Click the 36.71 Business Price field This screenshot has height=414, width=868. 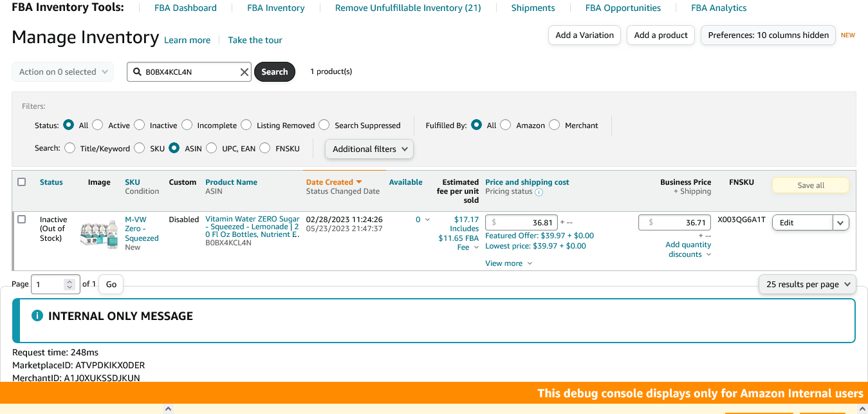tap(674, 223)
